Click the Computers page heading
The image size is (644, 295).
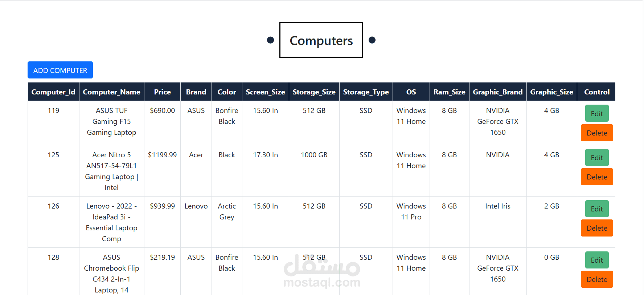[321, 40]
